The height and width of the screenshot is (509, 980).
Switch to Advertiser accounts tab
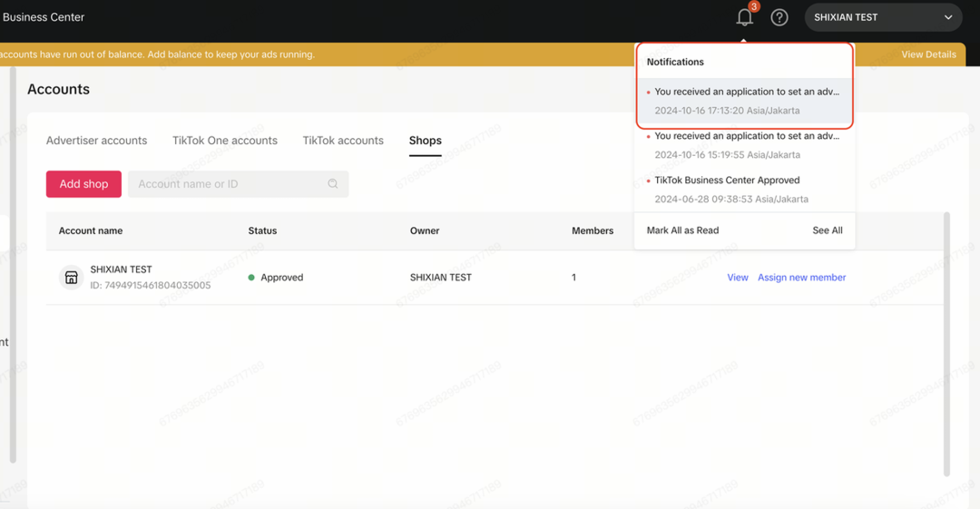[96, 141]
